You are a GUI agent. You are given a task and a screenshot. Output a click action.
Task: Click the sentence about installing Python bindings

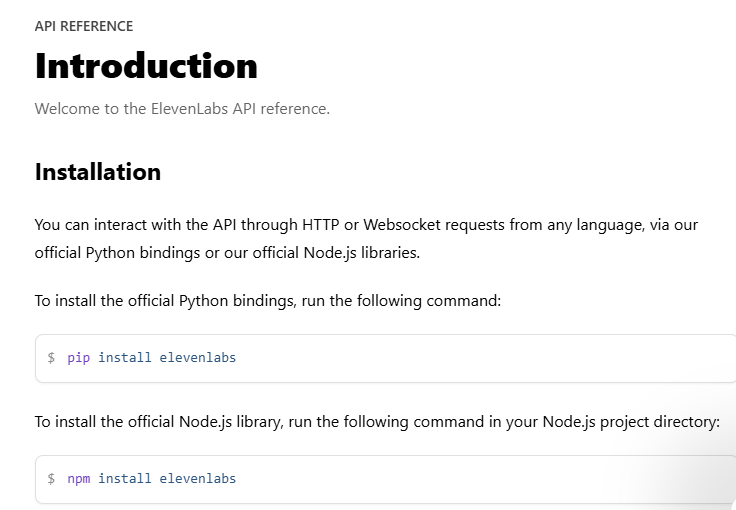pyautogui.click(x=268, y=301)
